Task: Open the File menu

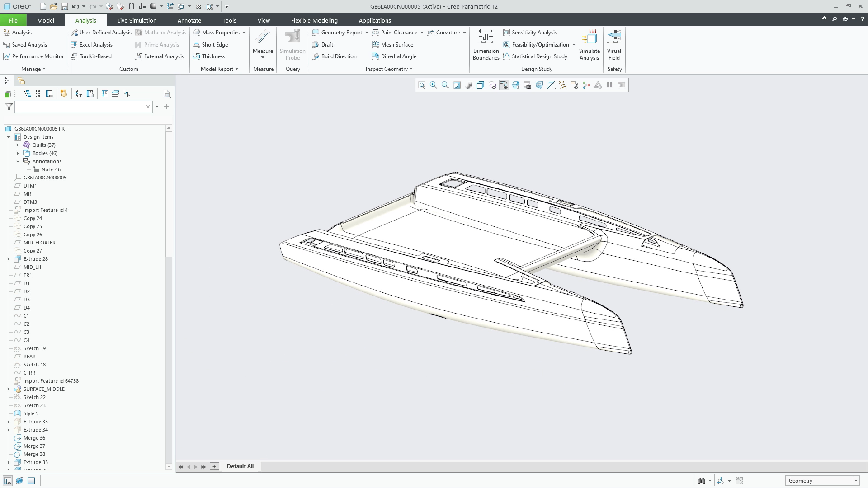Action: pos(13,20)
